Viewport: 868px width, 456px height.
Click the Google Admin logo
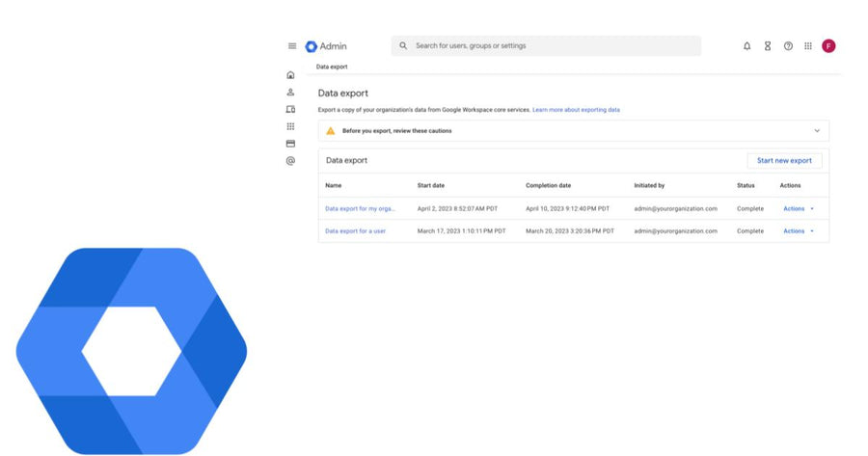point(326,46)
